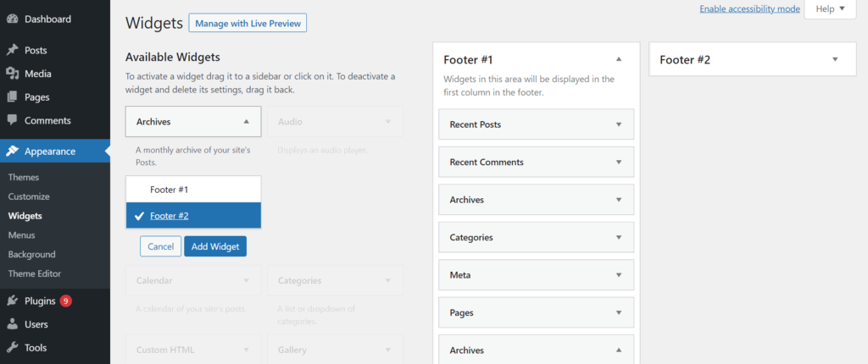Click the Manage with Live Preview button
The image size is (868, 364).
click(x=248, y=23)
